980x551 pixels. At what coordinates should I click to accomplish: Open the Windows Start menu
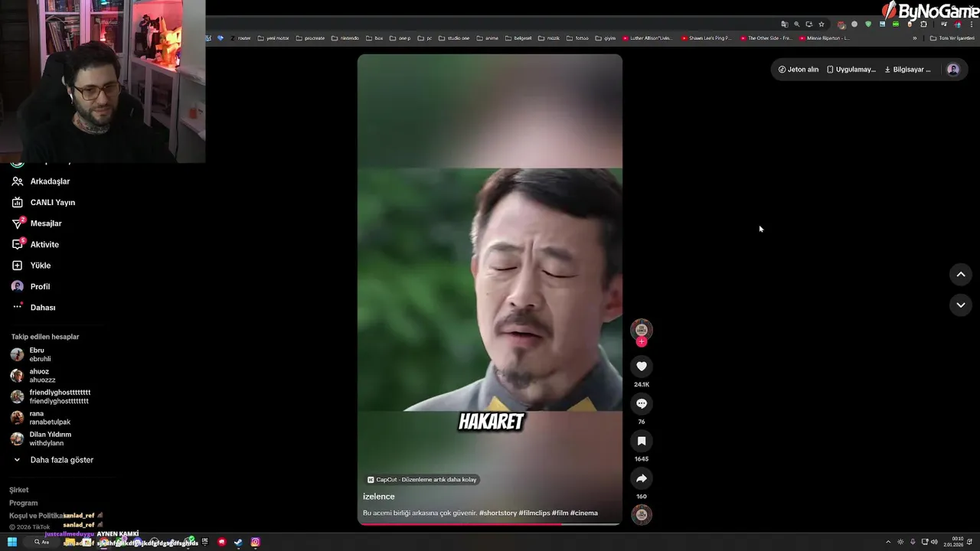point(12,542)
